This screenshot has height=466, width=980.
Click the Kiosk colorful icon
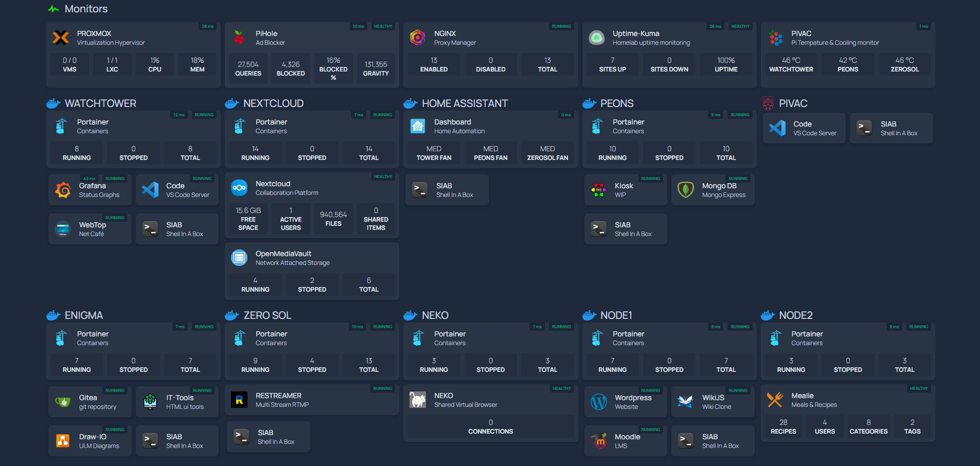pyautogui.click(x=599, y=190)
